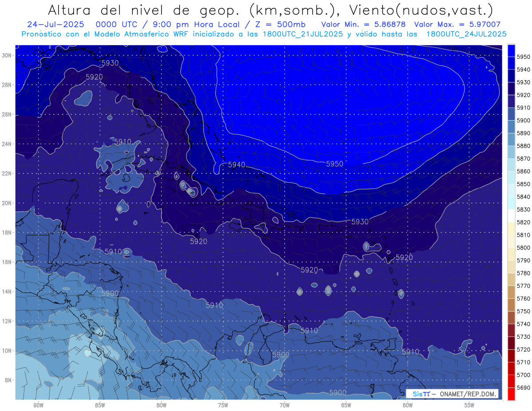Click the initialization time '1800UTC_21JUL2025'
Screen dimensions: 532x411
303,34
